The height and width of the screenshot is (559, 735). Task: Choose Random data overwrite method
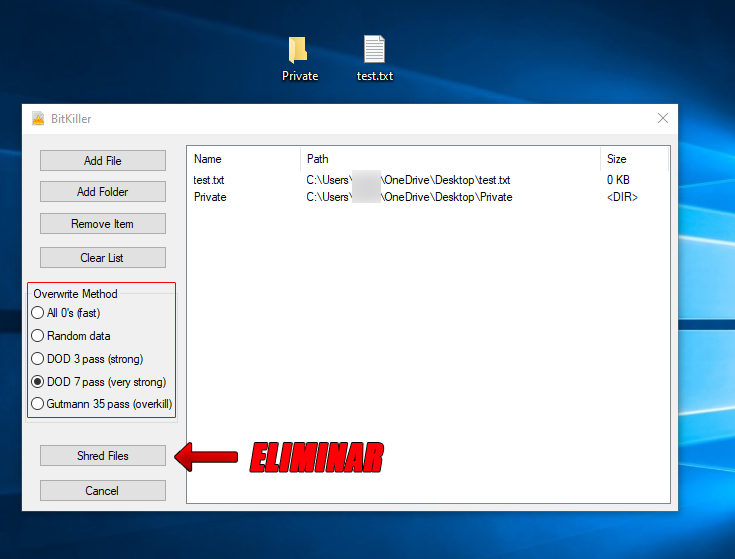pos(71,335)
